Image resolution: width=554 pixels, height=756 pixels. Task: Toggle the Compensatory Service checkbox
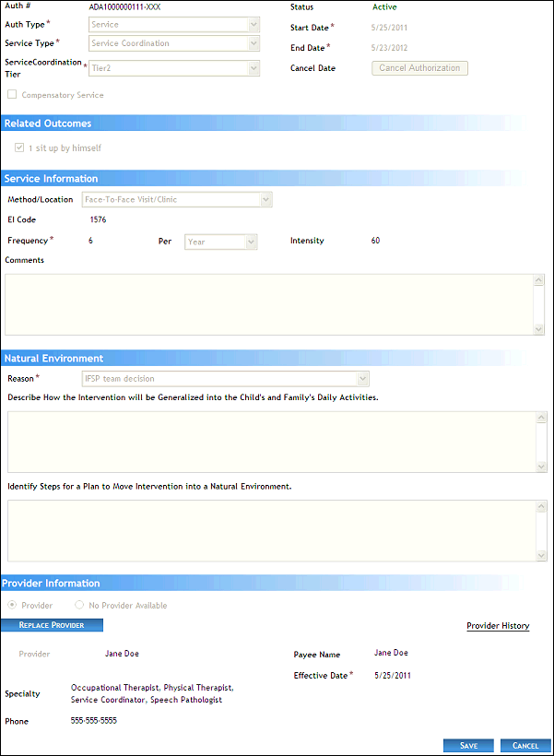(x=12, y=95)
